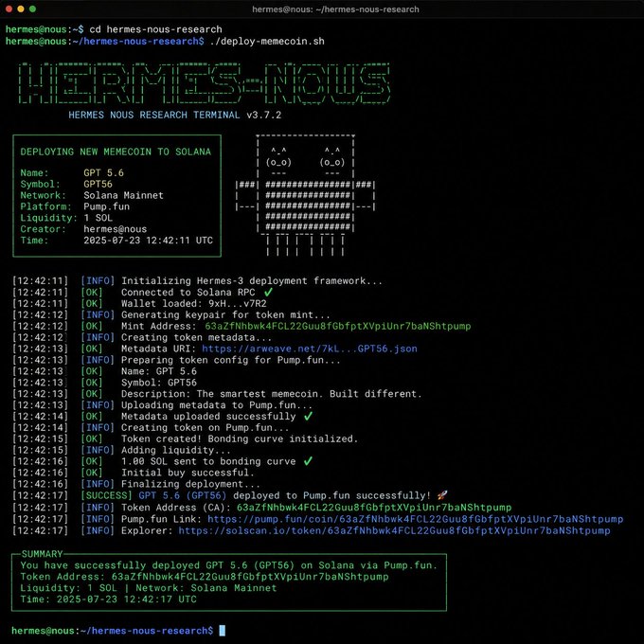644x644 pixels.
Task: Click 'Adding liquidity...' log line
Action: pos(176,451)
